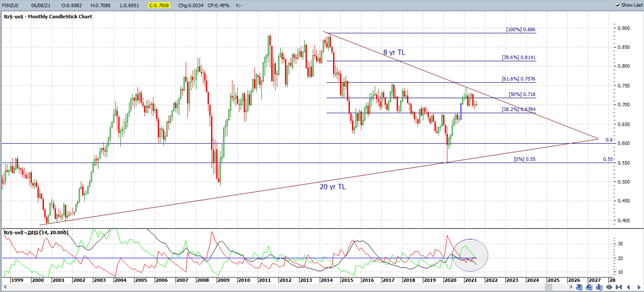Click the horizontal scrollbar right arrow
This screenshot has width=644, height=292.
[571, 287]
